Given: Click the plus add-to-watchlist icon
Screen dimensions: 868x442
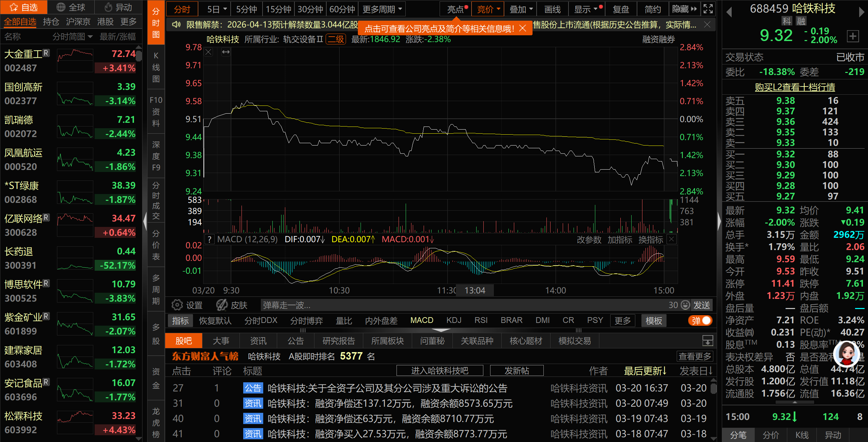Looking at the screenshot, I should point(853,36).
